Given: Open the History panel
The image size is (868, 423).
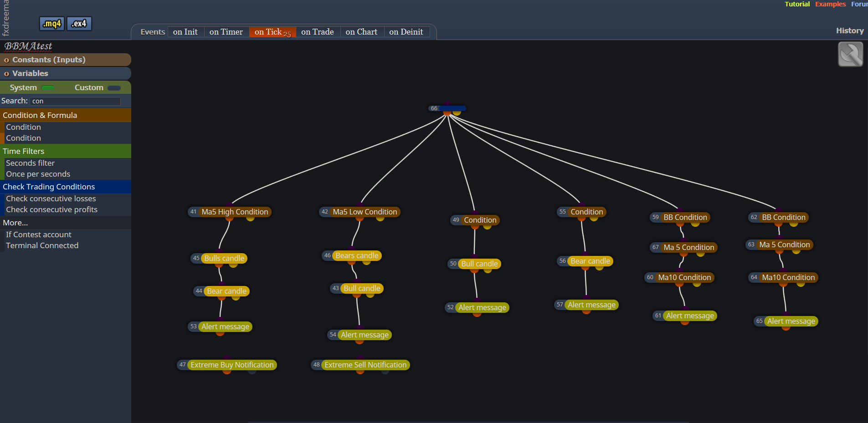Looking at the screenshot, I should [850, 31].
